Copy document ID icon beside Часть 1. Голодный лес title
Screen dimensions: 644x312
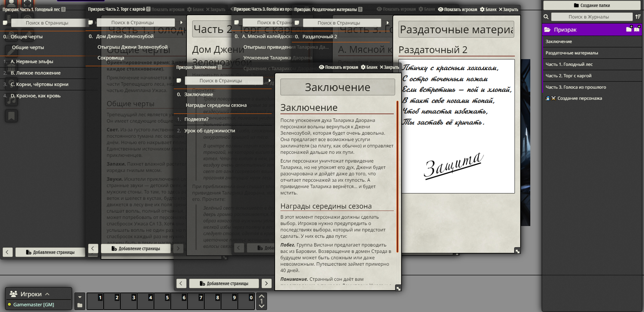click(63, 9)
